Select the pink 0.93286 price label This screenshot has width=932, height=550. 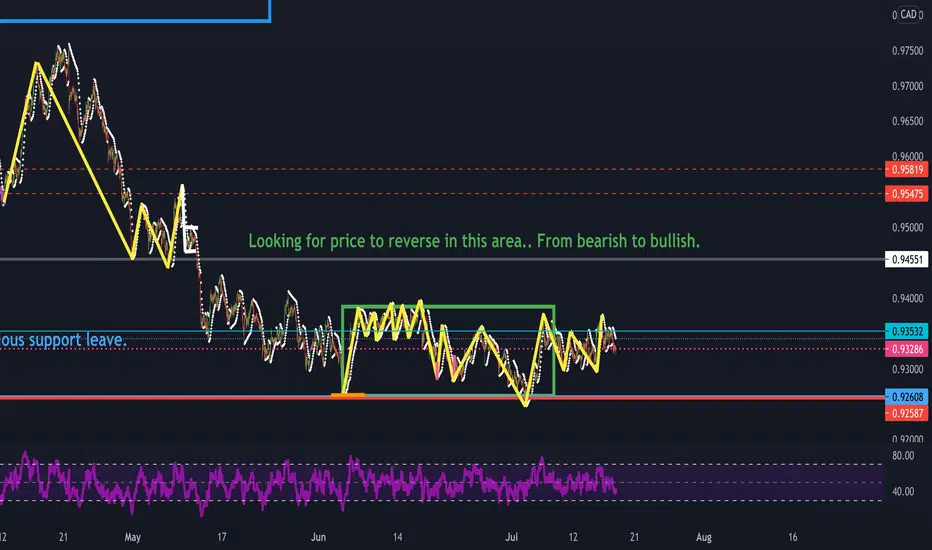(x=906, y=349)
